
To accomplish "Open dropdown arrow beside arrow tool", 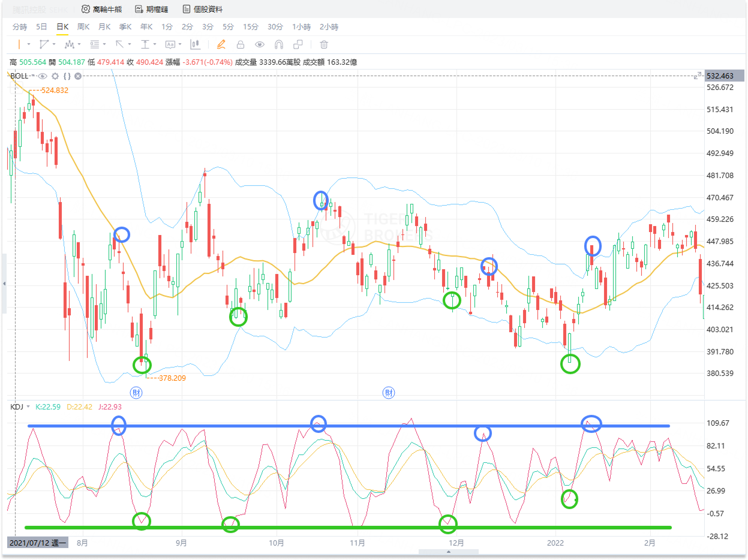I will (130, 44).
